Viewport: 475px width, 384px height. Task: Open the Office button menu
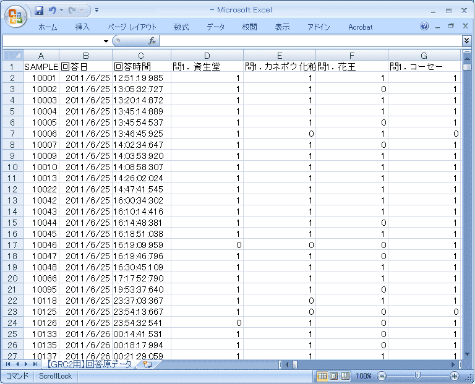pos(15,16)
